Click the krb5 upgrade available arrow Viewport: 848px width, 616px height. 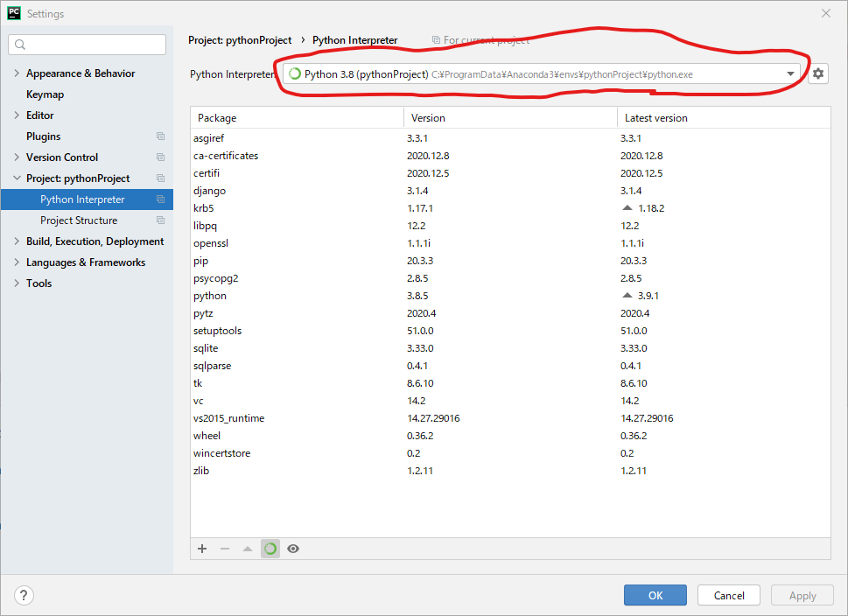[x=627, y=207]
